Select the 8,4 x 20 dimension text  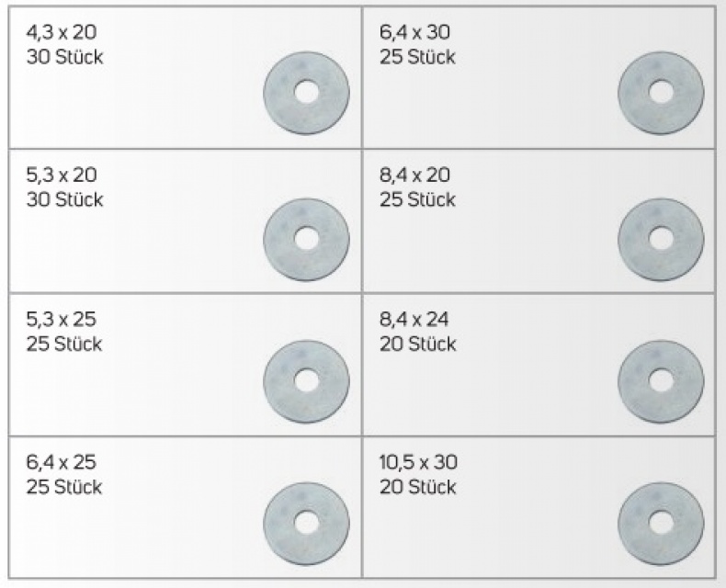(414, 175)
